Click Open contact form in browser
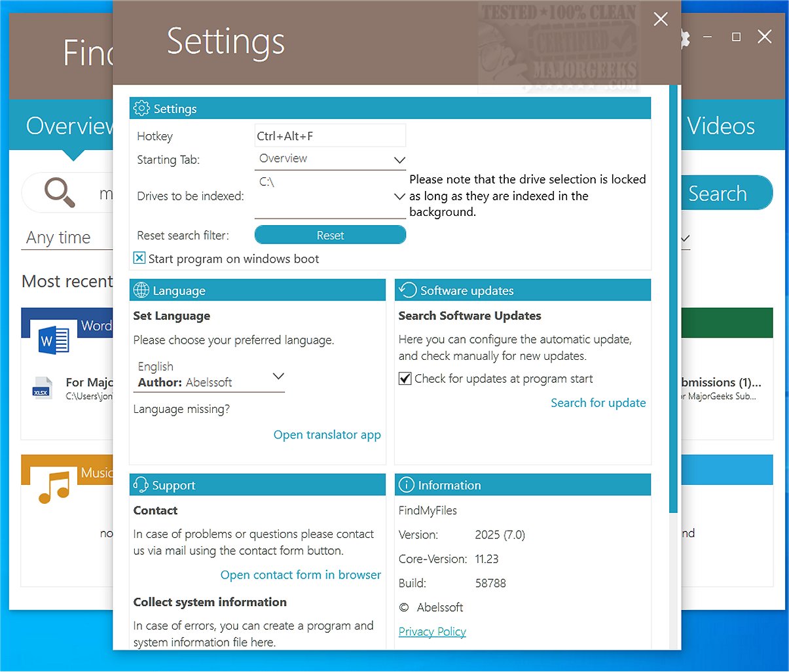 (301, 575)
